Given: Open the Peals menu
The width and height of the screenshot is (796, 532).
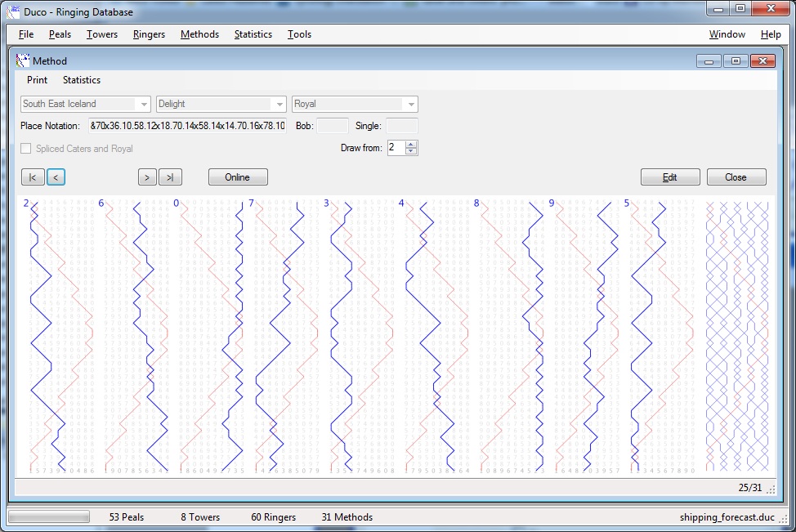Looking at the screenshot, I should 60,34.
